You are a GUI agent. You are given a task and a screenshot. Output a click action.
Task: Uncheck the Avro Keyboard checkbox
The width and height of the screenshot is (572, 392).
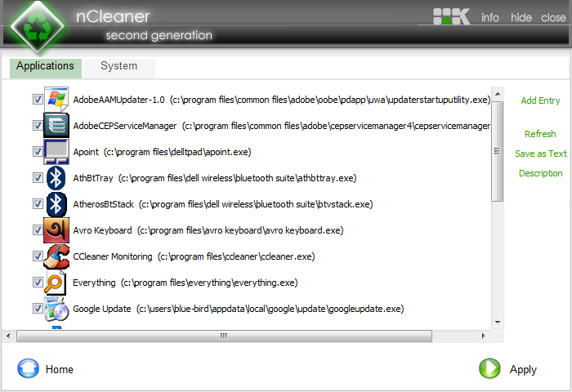(38, 229)
